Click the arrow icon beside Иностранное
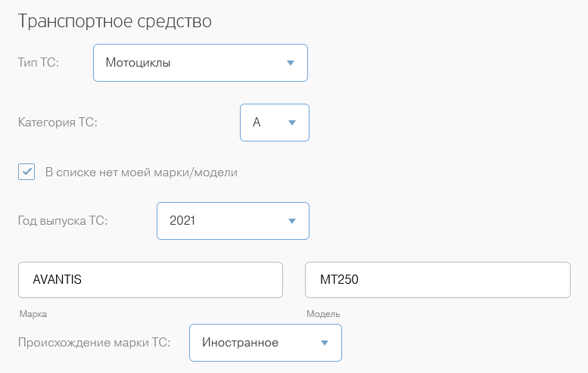 pos(324,343)
